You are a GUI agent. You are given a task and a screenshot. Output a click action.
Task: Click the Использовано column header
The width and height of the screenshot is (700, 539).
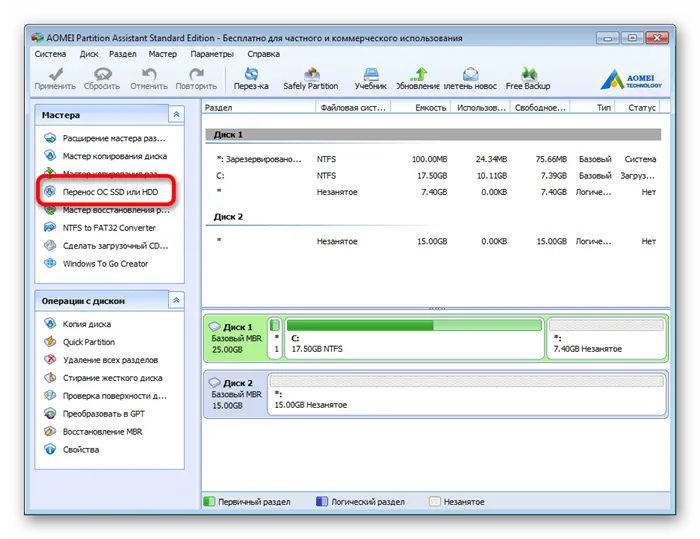point(480,107)
